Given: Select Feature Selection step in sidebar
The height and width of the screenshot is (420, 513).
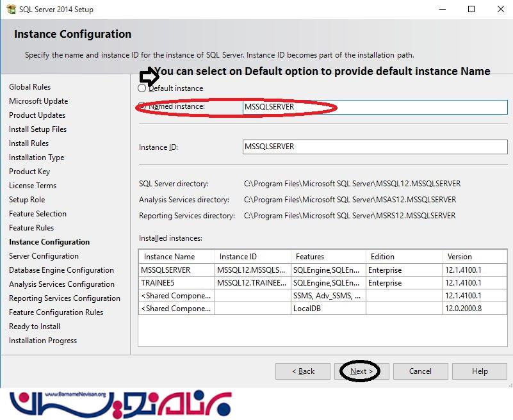Looking at the screenshot, I should tap(38, 214).
